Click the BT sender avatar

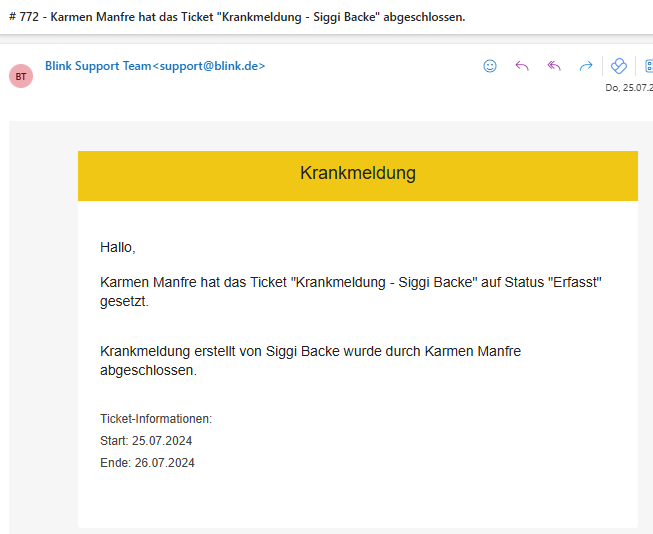tap(21, 76)
